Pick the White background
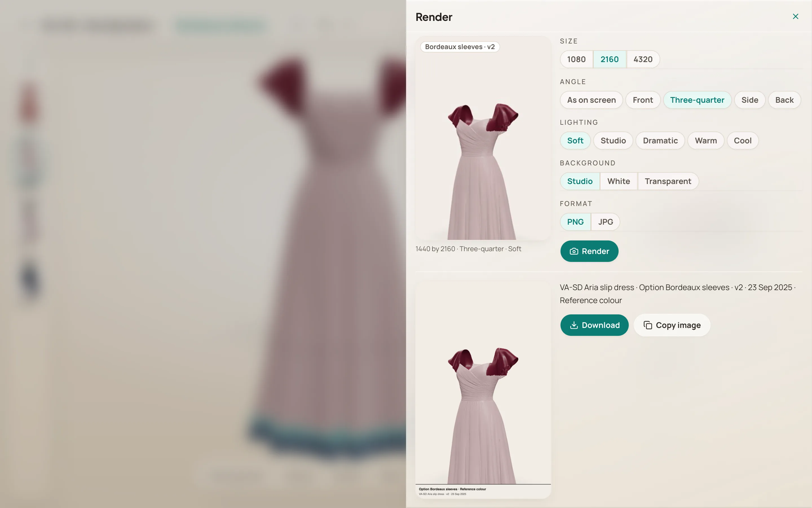The image size is (812, 508). point(618,181)
